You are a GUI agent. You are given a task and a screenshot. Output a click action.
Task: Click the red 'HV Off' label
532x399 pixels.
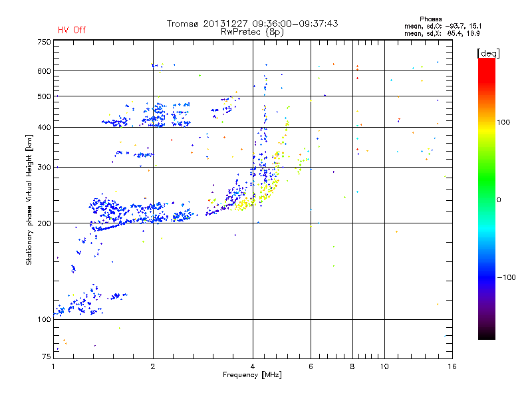pos(72,30)
